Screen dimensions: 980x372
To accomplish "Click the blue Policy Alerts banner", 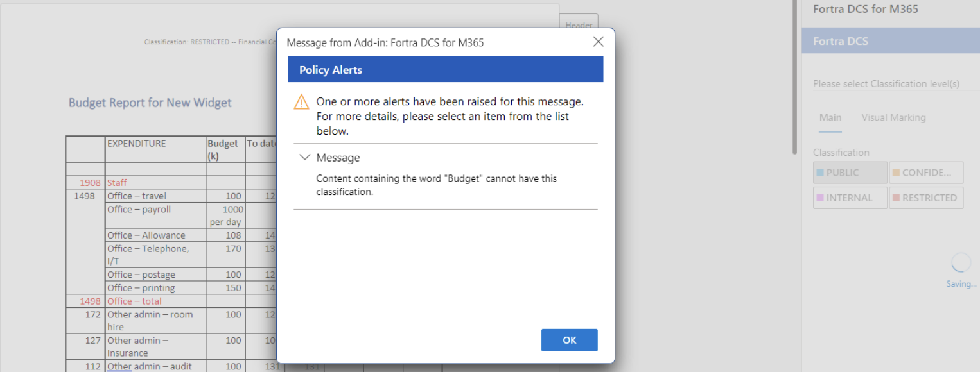I will point(445,70).
